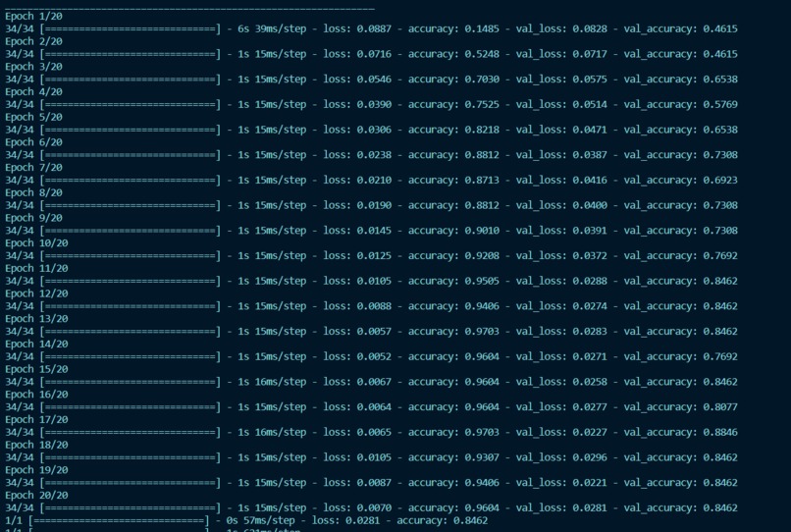The image size is (791, 532).
Task: Click accuracy value 0.9505
Action: (x=482, y=281)
